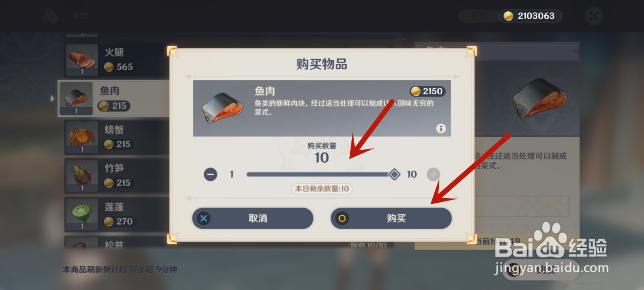Select the 莲蓬 lotus head item
Image resolution: width=644 pixels, height=290 pixels.
(x=117, y=214)
